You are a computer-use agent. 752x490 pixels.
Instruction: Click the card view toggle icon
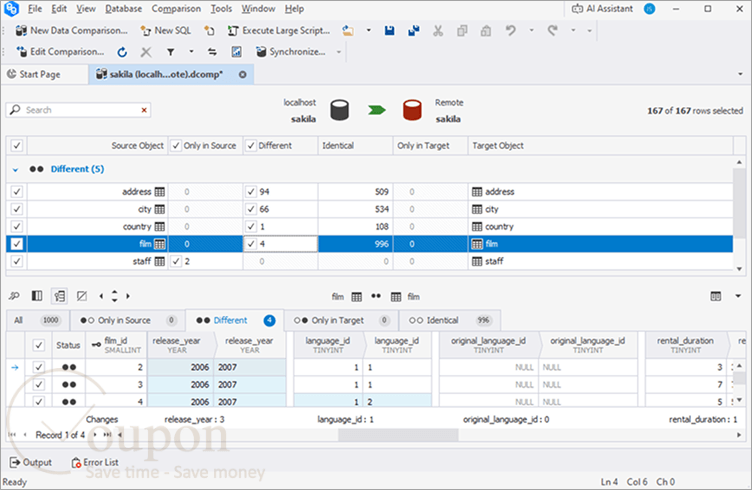(59, 296)
